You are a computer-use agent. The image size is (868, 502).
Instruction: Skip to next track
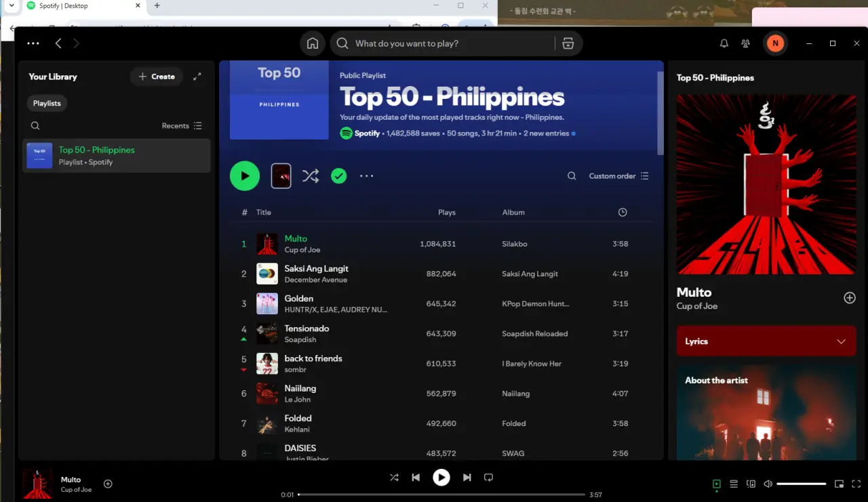467,478
